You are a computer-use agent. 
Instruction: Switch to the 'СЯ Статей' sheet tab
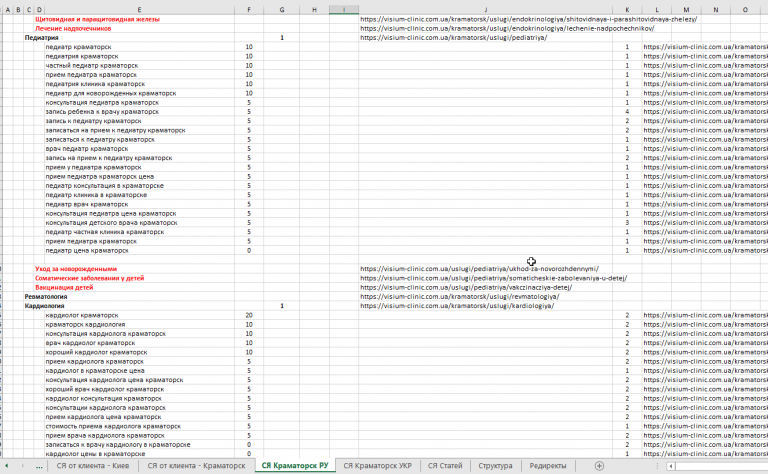tap(445, 466)
